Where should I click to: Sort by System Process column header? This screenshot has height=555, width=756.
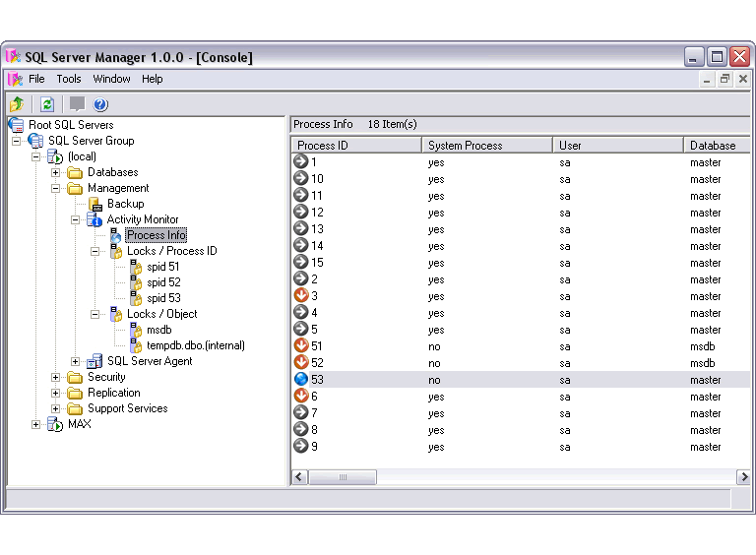point(487,145)
